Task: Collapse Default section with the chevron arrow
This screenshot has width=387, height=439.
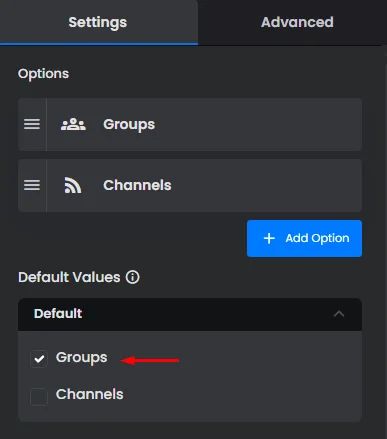Action: click(339, 314)
